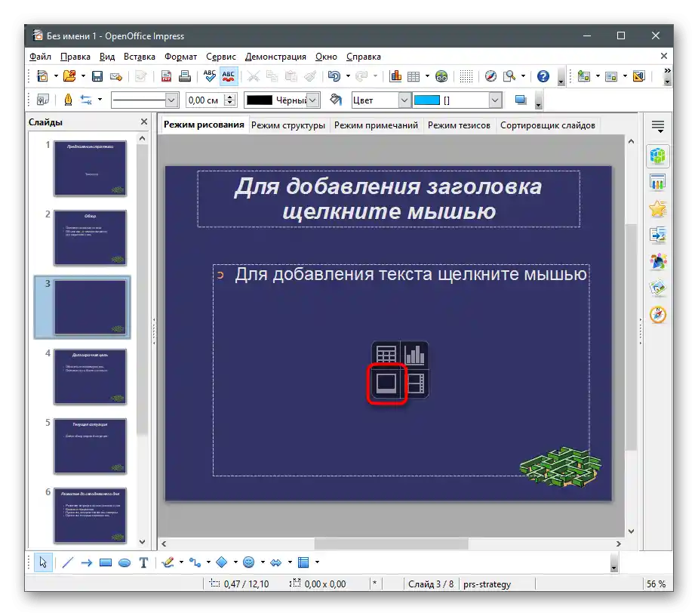The image size is (698, 616).
Task: Open the line style dropdown
Action: pos(172,100)
